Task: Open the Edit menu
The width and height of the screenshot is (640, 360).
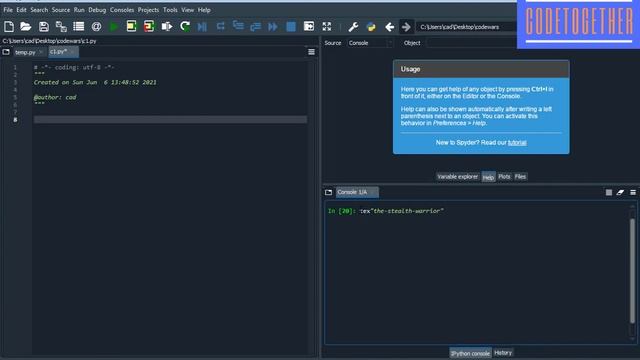Action: coord(22,10)
